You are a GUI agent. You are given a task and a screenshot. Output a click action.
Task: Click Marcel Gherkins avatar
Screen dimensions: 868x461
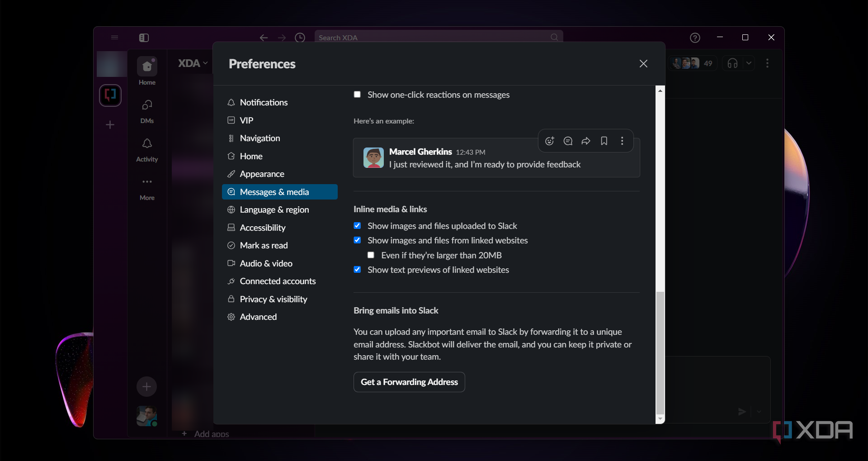click(373, 157)
